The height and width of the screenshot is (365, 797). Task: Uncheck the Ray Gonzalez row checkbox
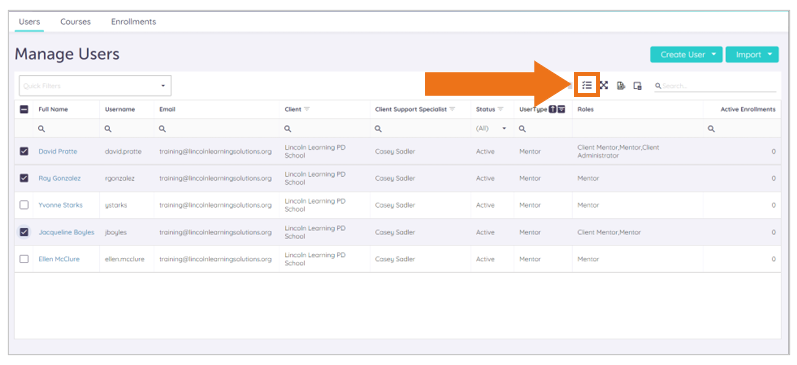24,178
